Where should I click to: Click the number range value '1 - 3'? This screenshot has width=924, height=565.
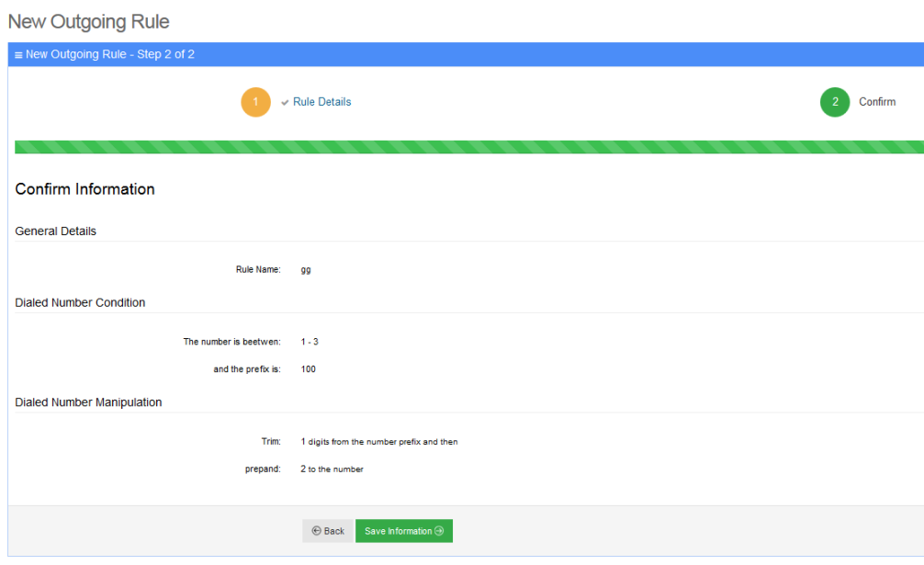pos(310,342)
